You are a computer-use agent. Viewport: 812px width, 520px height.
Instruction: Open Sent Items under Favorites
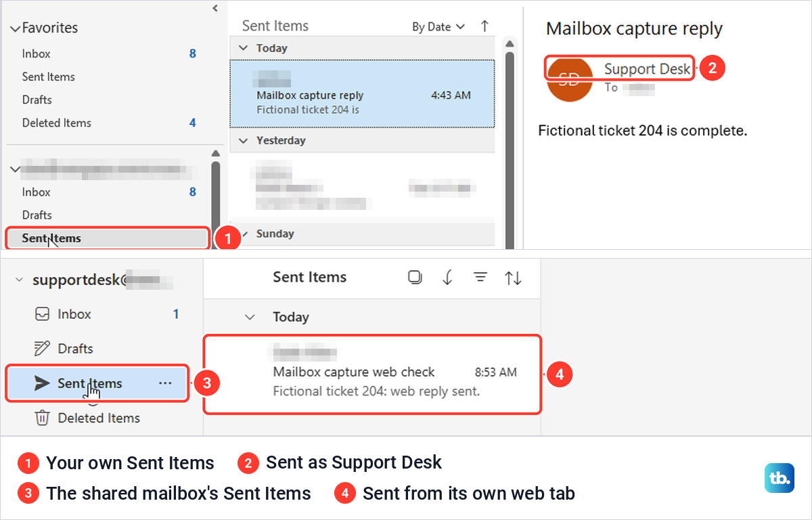click(x=49, y=77)
